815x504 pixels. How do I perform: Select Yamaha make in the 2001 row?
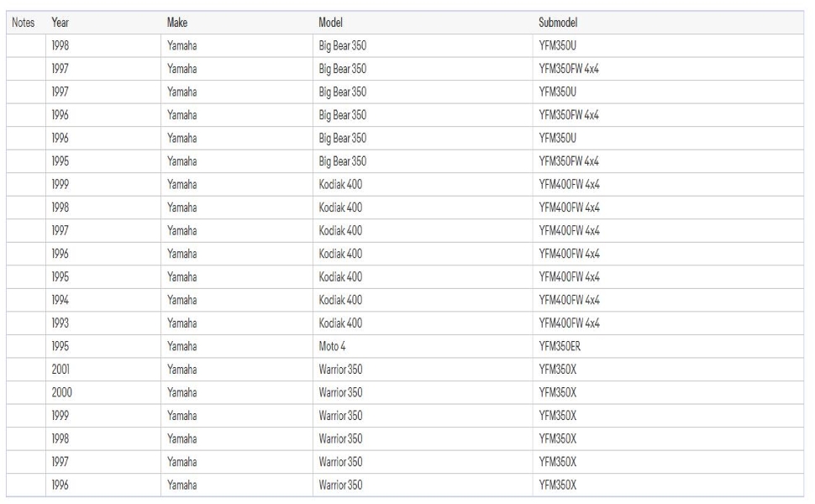coord(182,370)
